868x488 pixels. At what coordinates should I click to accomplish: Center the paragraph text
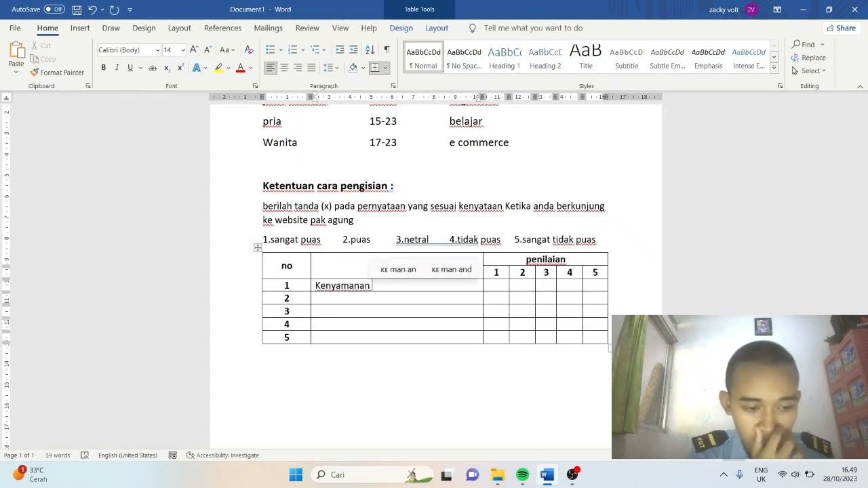284,68
